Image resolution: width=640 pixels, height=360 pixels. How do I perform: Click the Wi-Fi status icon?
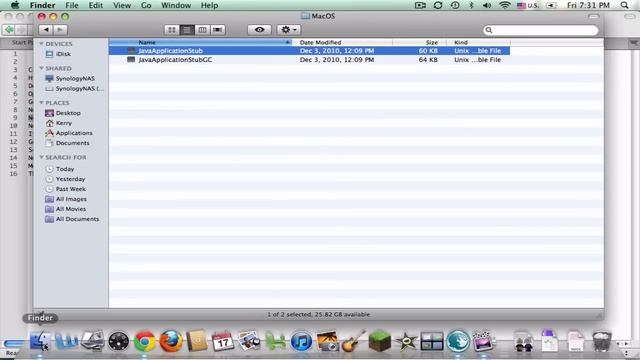pos(504,5)
